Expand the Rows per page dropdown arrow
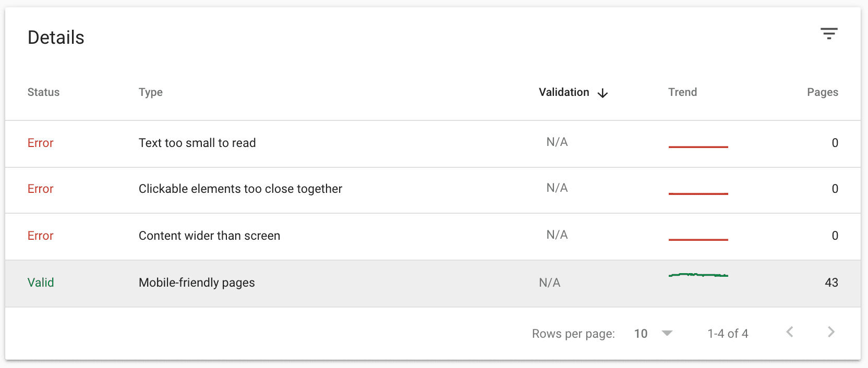Image resolution: width=868 pixels, height=368 pixels. tap(667, 333)
